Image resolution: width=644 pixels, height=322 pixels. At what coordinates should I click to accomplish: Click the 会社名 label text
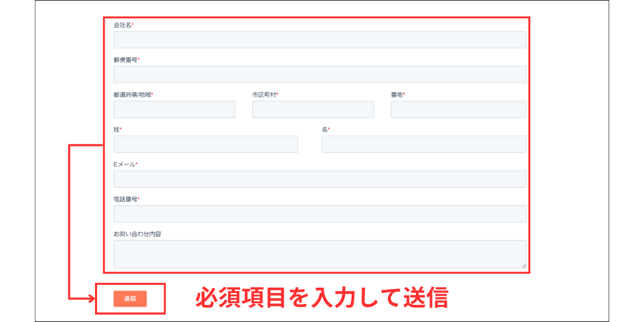[122, 25]
